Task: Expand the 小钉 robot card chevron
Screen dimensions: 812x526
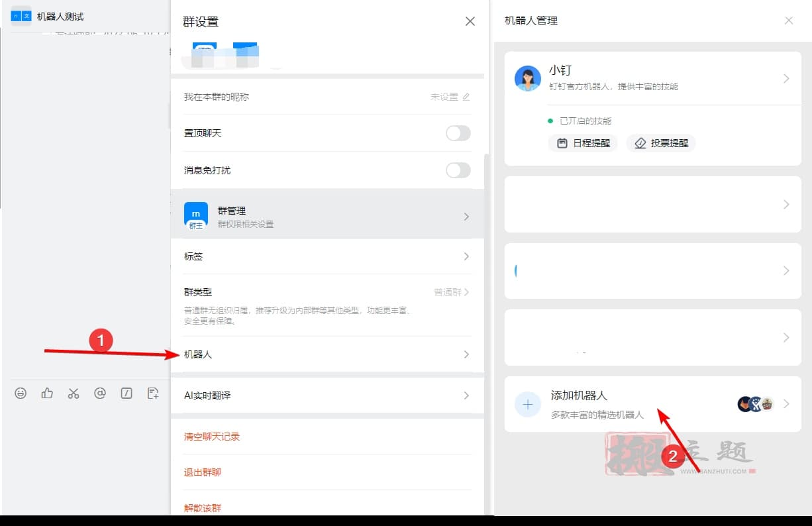Action: (786, 78)
